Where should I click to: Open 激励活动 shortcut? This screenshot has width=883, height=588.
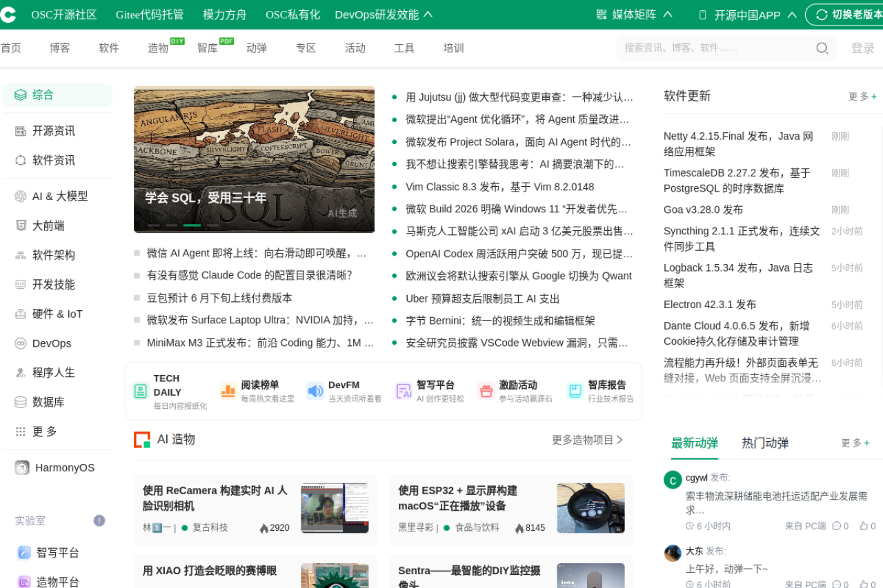(515, 392)
